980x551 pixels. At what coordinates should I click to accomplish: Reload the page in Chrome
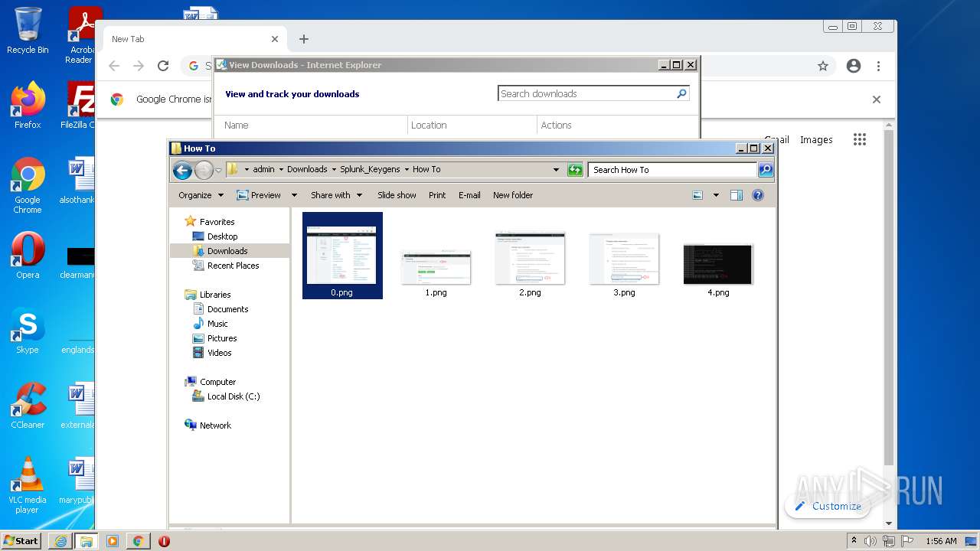pos(163,67)
